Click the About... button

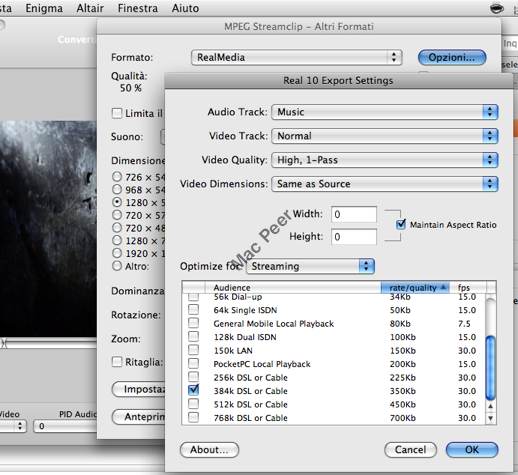coord(209,450)
